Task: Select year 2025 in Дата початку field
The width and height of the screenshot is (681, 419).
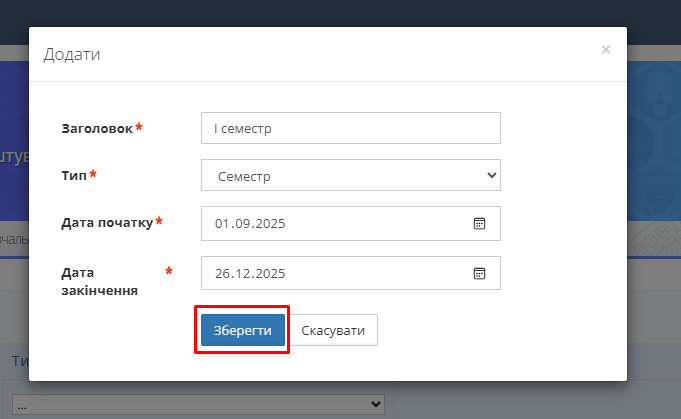Action: pyautogui.click(x=269, y=224)
